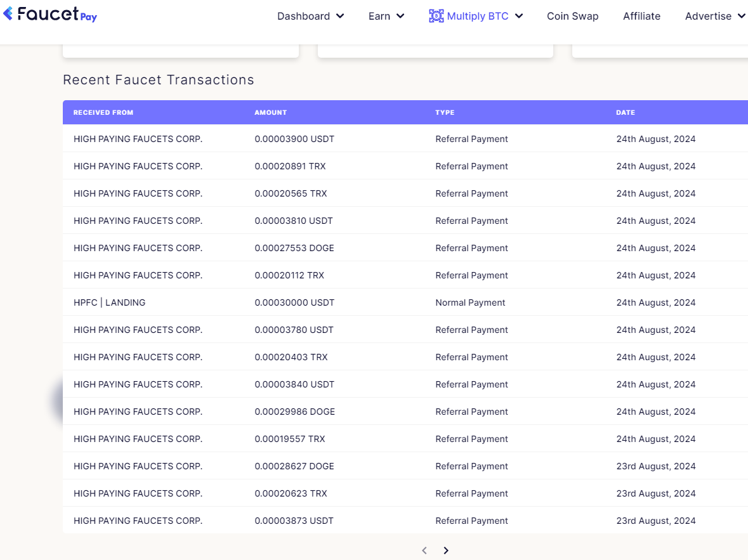Click the date in 0.00030000 USDT row
748x560 pixels.
[x=656, y=303]
